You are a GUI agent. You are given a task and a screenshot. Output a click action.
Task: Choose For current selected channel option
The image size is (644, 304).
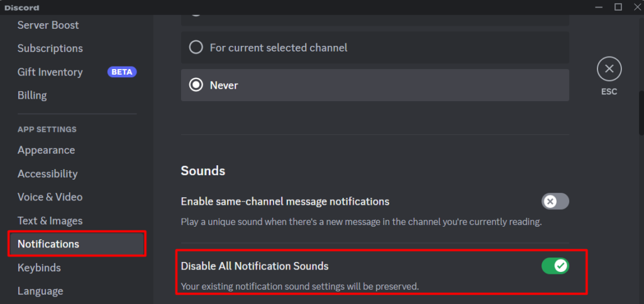coord(375,48)
